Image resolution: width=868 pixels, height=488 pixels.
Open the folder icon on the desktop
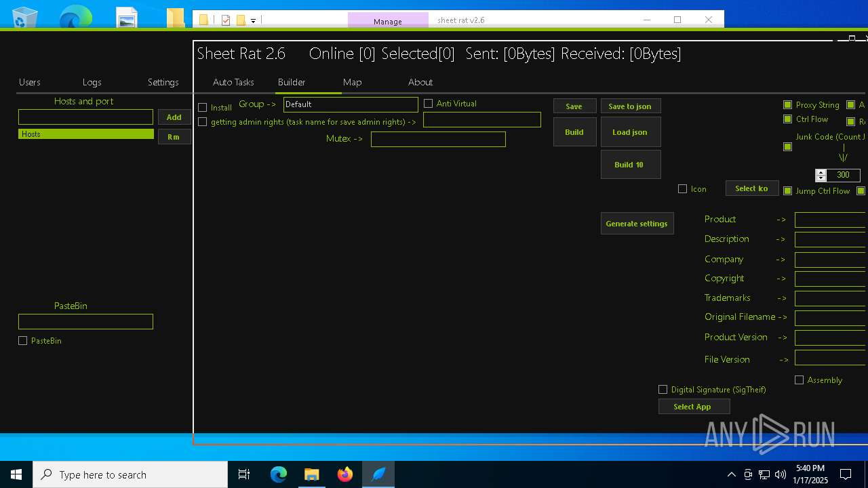176,18
